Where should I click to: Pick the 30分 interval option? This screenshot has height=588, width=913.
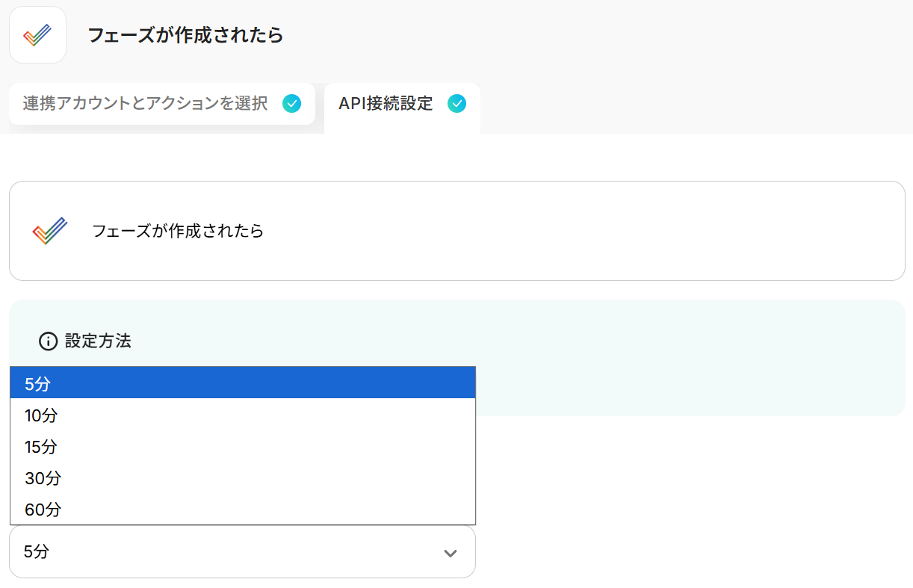243,478
